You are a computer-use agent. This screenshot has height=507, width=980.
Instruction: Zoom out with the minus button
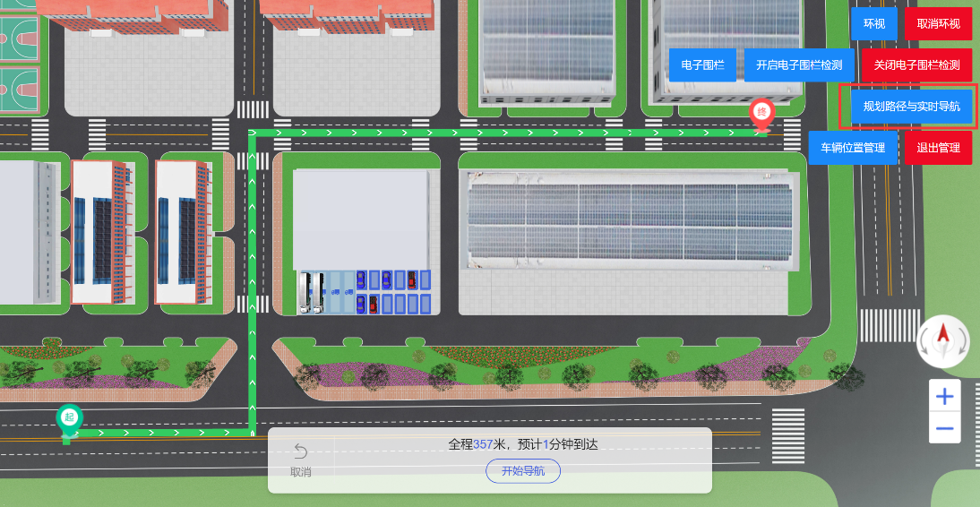(944, 427)
